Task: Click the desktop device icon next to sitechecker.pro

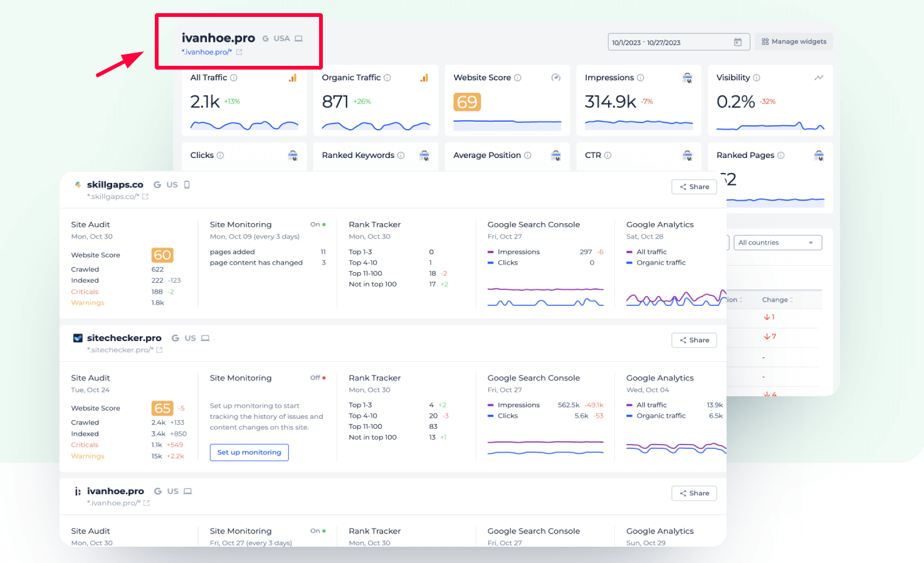Action: click(x=205, y=338)
